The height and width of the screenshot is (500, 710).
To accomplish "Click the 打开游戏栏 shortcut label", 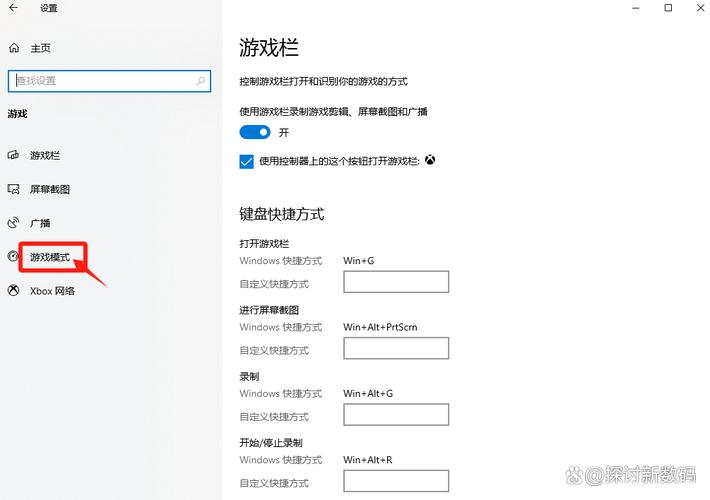I will coord(264,244).
